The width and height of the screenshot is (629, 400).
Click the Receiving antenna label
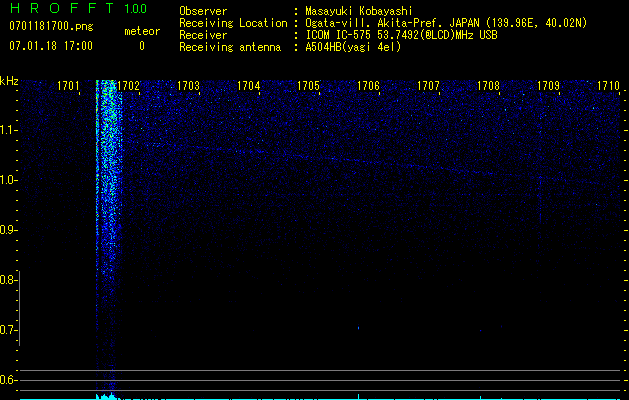[230, 47]
